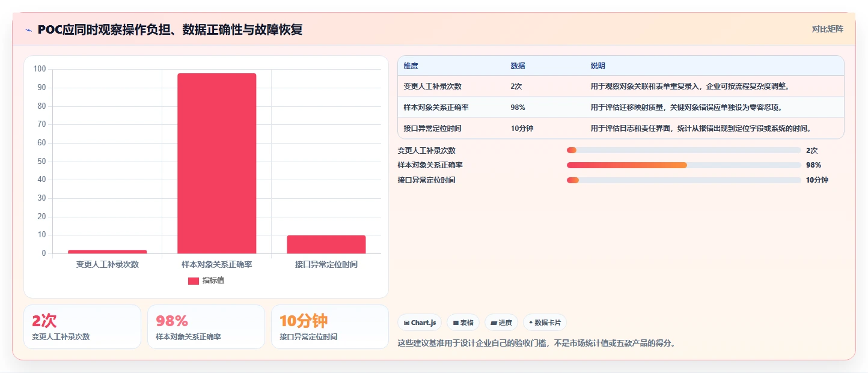Click the 10分钟 value beside progress bar
868x373 pixels.
(x=817, y=180)
